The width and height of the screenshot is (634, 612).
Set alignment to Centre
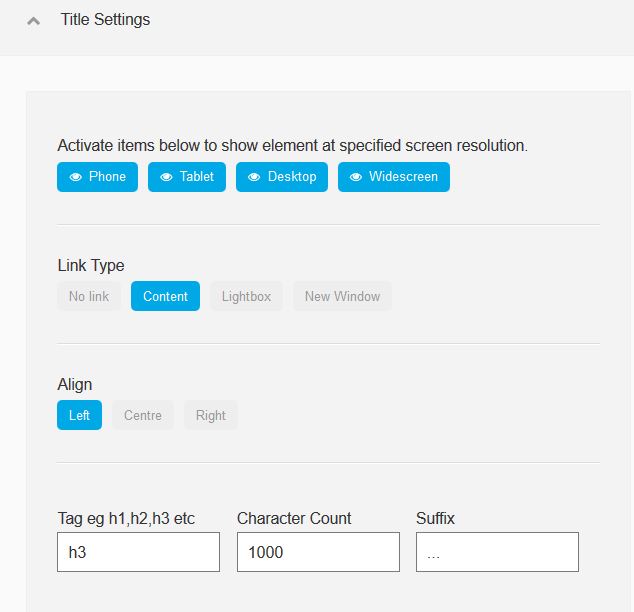143,415
